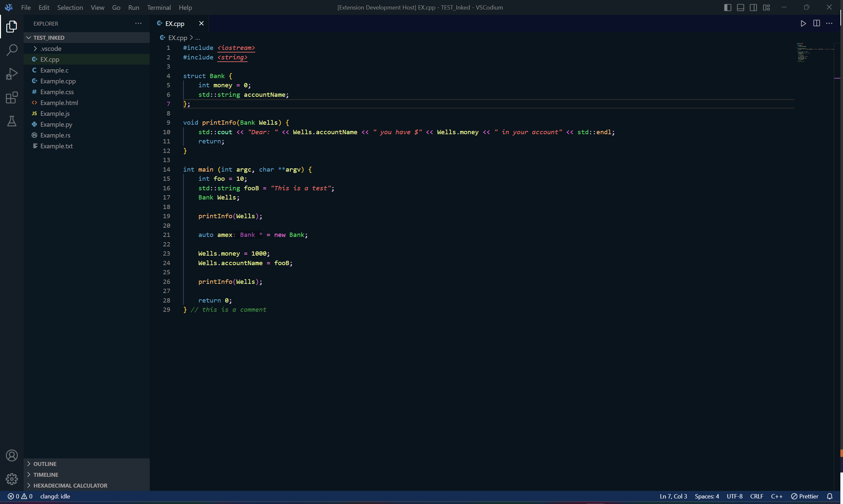The width and height of the screenshot is (843, 504).
Task: Click the HTML icon of Example.html
Action: (x=34, y=103)
